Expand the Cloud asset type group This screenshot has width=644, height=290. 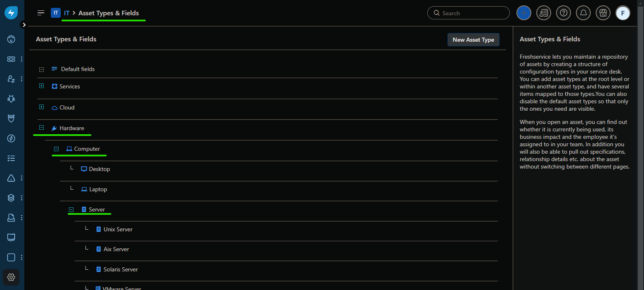pos(41,107)
